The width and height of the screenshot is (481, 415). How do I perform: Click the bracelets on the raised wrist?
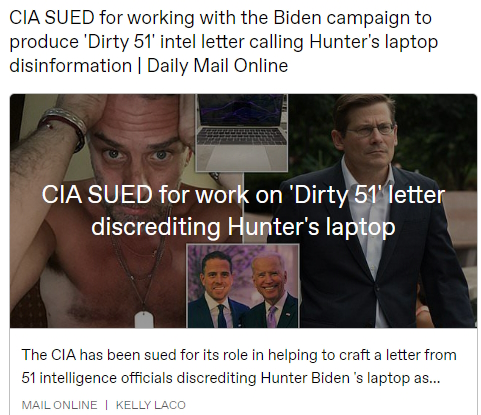point(65,125)
